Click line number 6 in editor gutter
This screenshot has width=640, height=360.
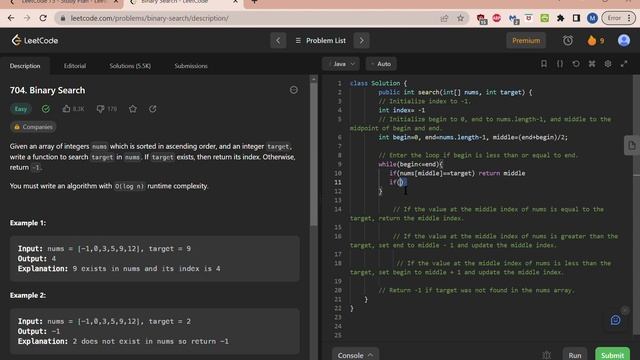(340, 137)
